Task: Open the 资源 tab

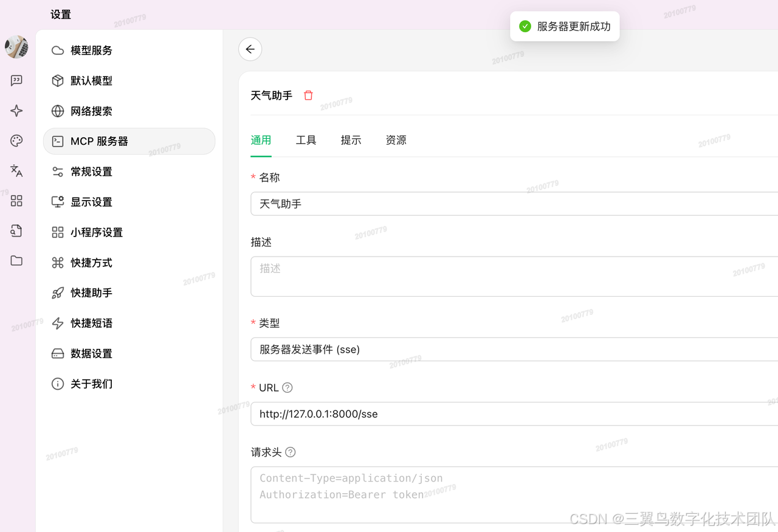Action: pos(396,140)
